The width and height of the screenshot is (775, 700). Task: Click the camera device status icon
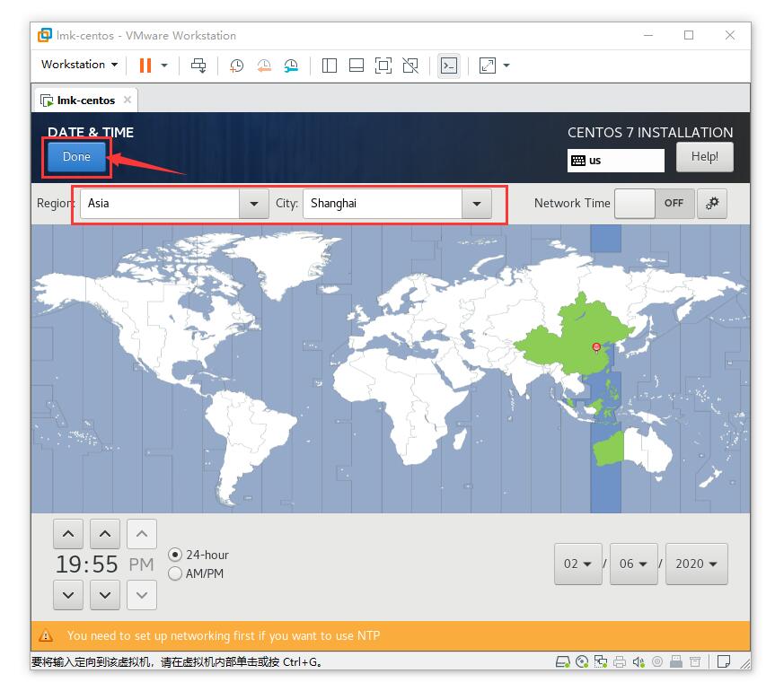tap(657, 662)
